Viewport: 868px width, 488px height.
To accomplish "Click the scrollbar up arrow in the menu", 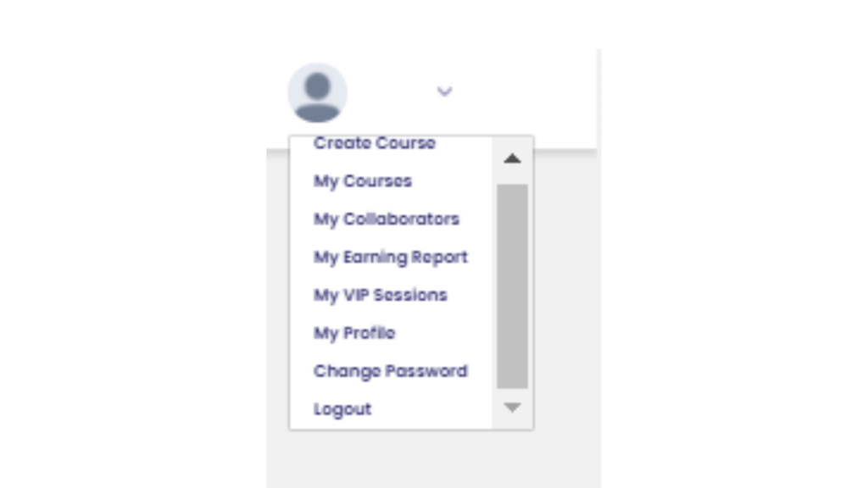I will pyautogui.click(x=512, y=158).
